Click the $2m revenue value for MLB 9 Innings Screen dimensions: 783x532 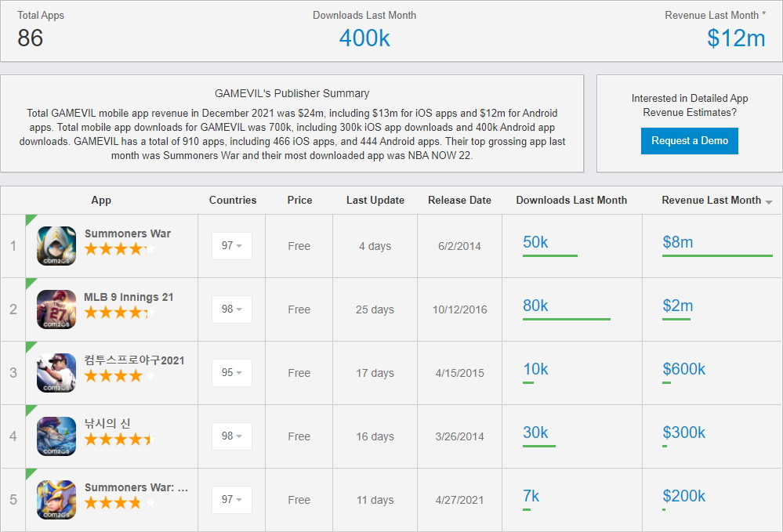pyautogui.click(x=678, y=306)
